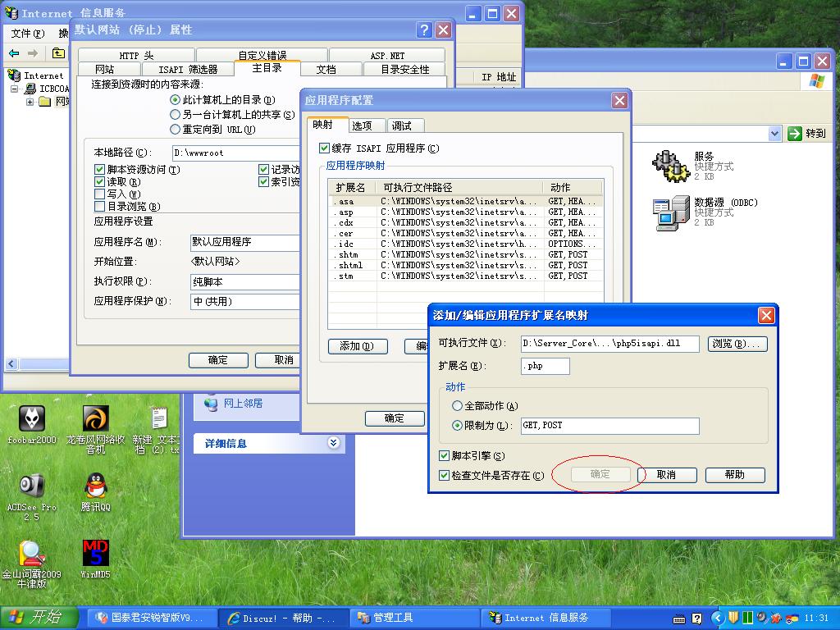Click the green bars tray icon
This screenshot has height=630, width=840.
click(747, 618)
